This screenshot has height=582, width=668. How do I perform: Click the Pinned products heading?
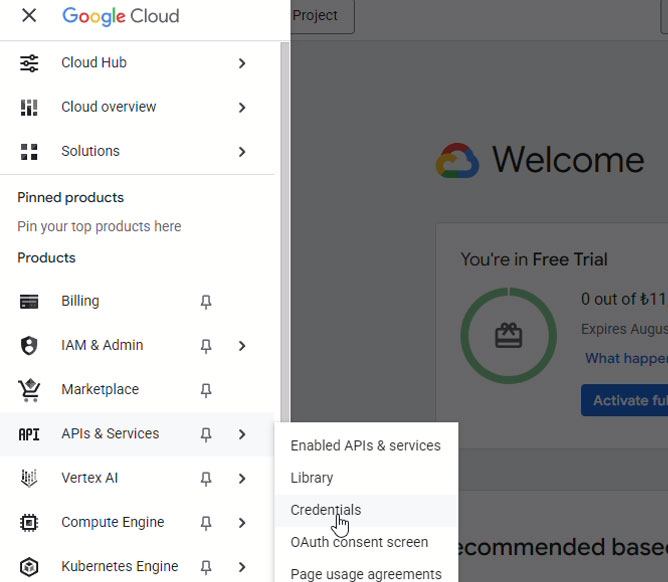tap(71, 198)
